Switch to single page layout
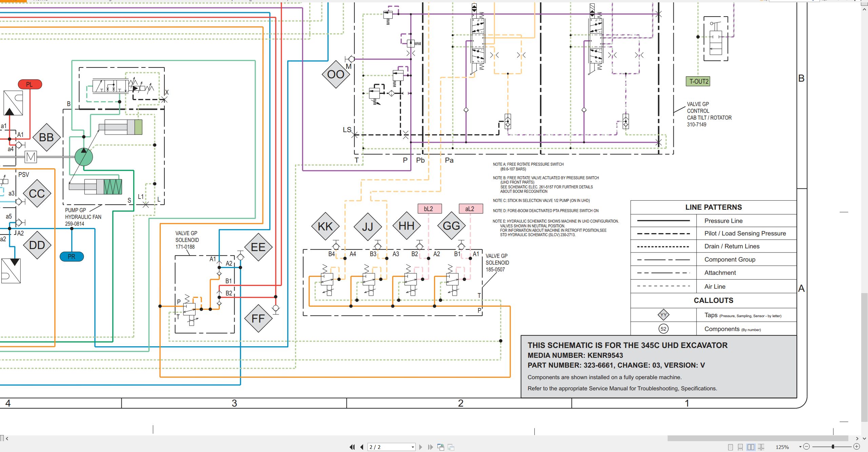Screen dimensions: 868x452 pos(731,447)
